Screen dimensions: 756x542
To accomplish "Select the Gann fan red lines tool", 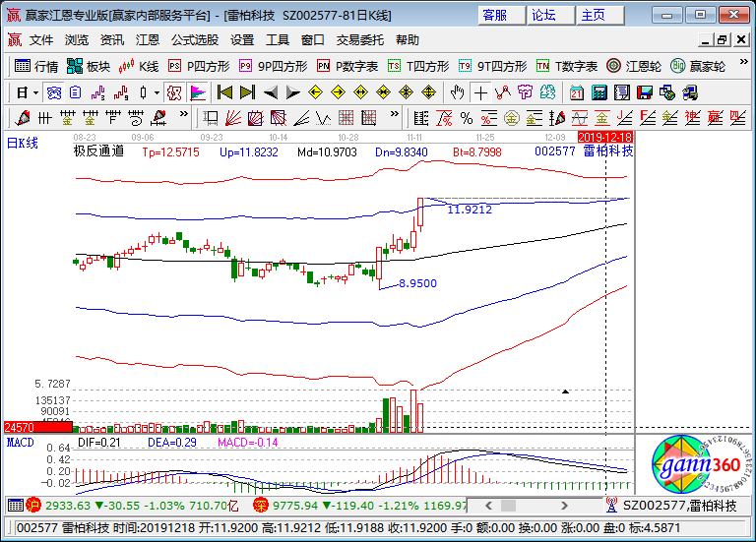I will click(233, 118).
